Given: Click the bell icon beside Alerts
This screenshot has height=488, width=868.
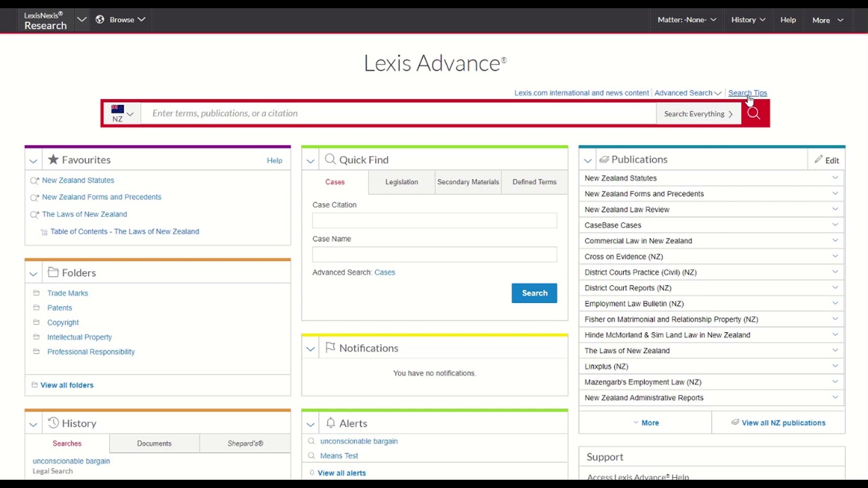Looking at the screenshot, I should coord(330,423).
